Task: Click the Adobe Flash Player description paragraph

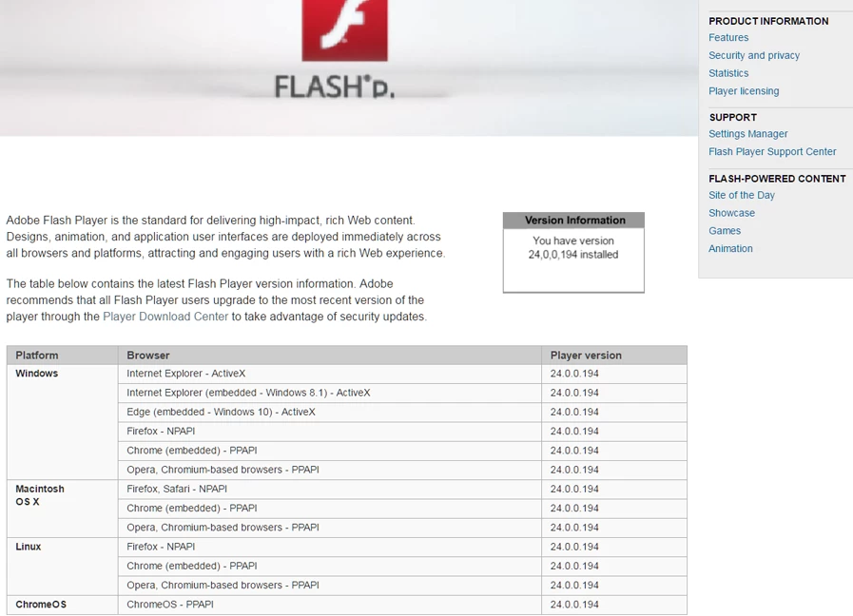Action: pos(225,237)
